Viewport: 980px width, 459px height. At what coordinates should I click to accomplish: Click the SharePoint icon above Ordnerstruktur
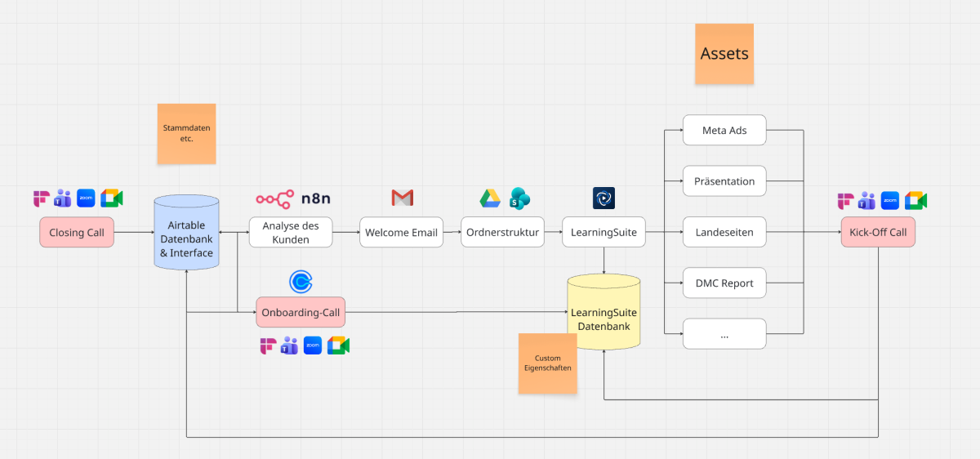point(520,198)
